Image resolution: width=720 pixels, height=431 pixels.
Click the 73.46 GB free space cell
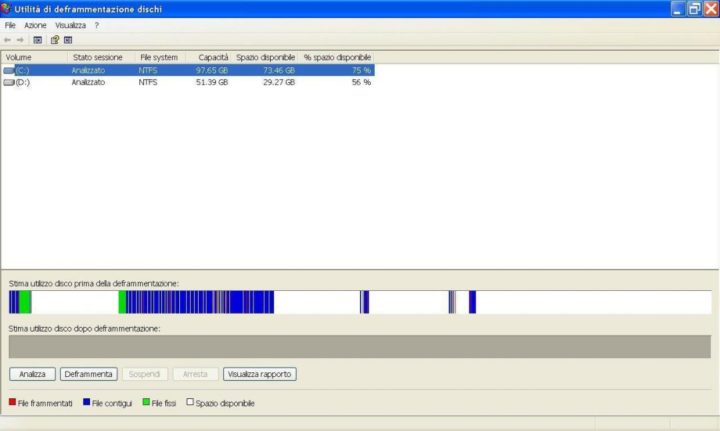coord(279,70)
